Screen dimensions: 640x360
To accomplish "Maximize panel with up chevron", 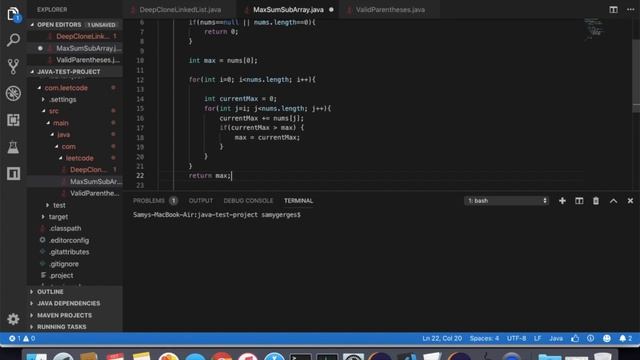I will (613, 201).
